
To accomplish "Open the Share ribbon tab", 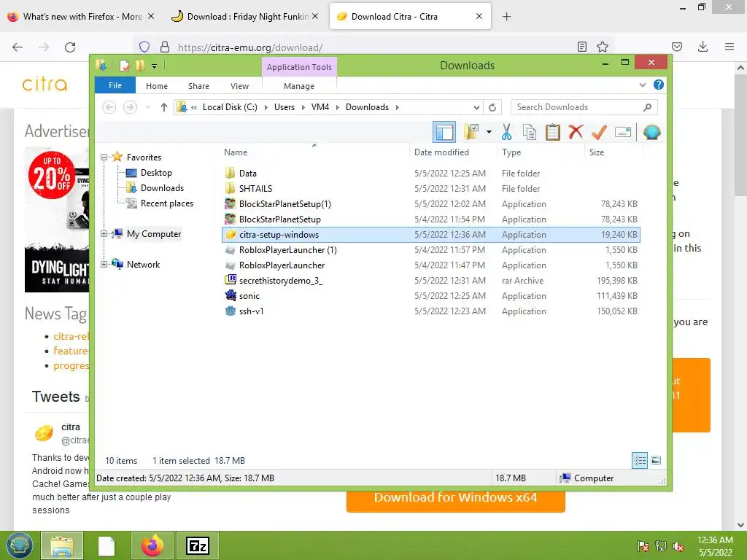I will 198,86.
